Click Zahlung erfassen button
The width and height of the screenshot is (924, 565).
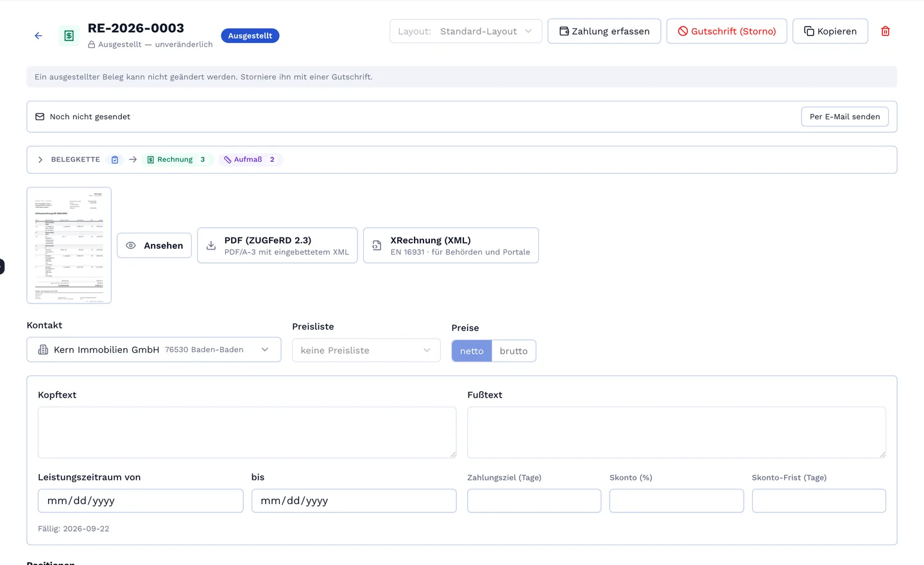pyautogui.click(x=604, y=31)
